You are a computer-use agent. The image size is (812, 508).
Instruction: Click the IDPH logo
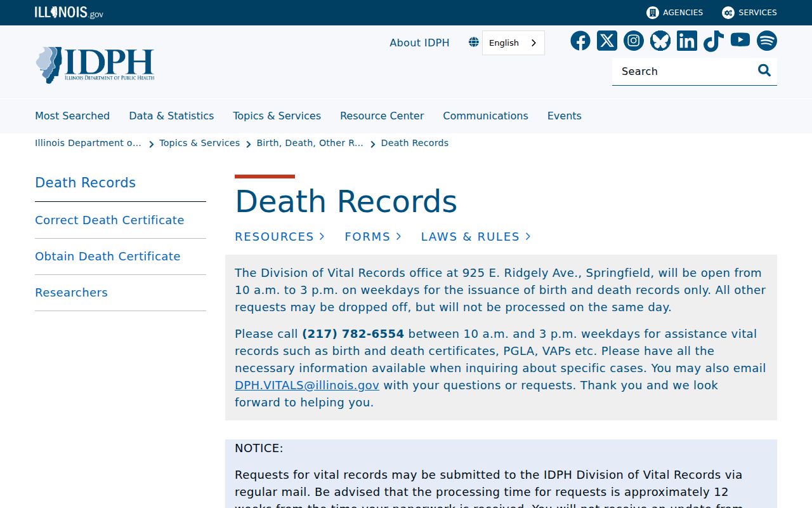[95, 65]
